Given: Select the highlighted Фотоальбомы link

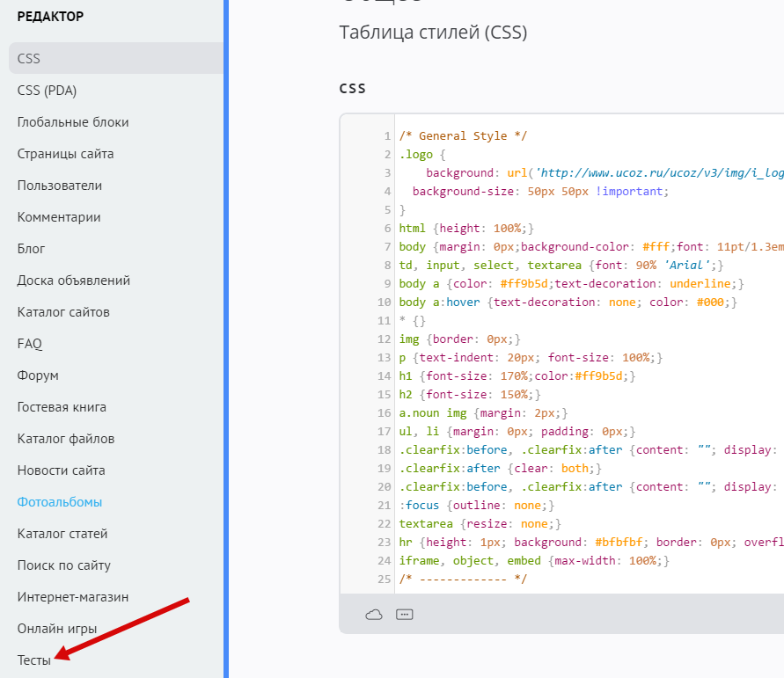Looking at the screenshot, I should point(60,502).
